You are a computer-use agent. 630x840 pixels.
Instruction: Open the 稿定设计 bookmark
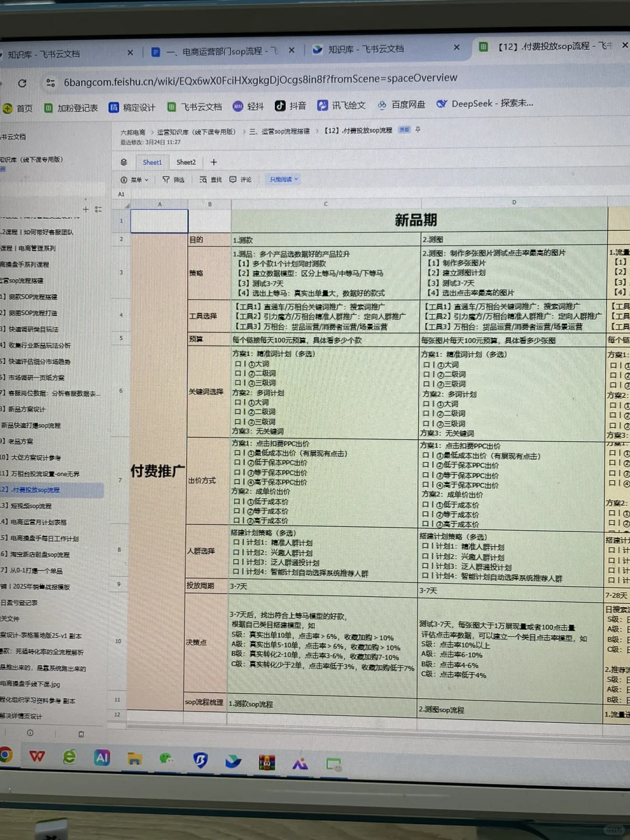[132, 107]
